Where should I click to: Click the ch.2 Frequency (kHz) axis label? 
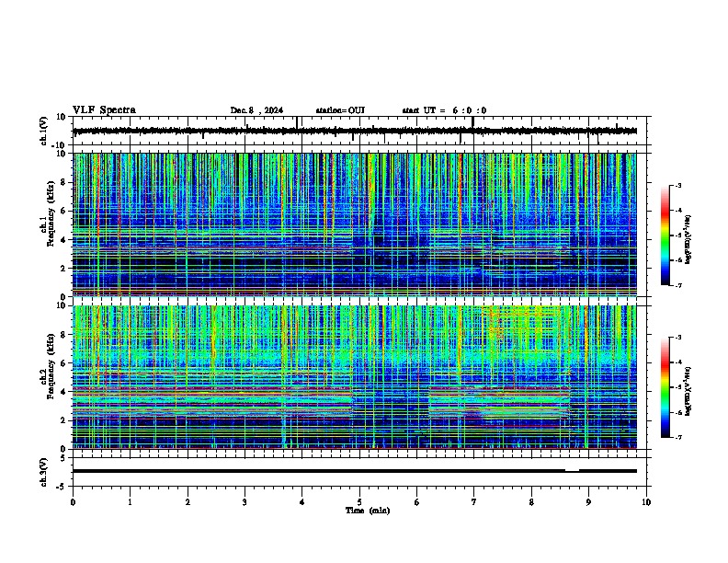[51, 366]
